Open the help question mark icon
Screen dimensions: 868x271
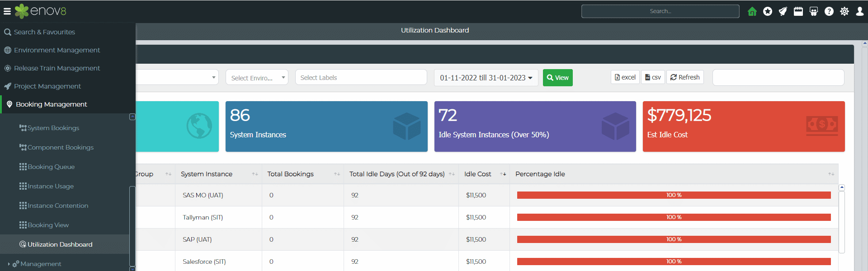click(x=829, y=11)
